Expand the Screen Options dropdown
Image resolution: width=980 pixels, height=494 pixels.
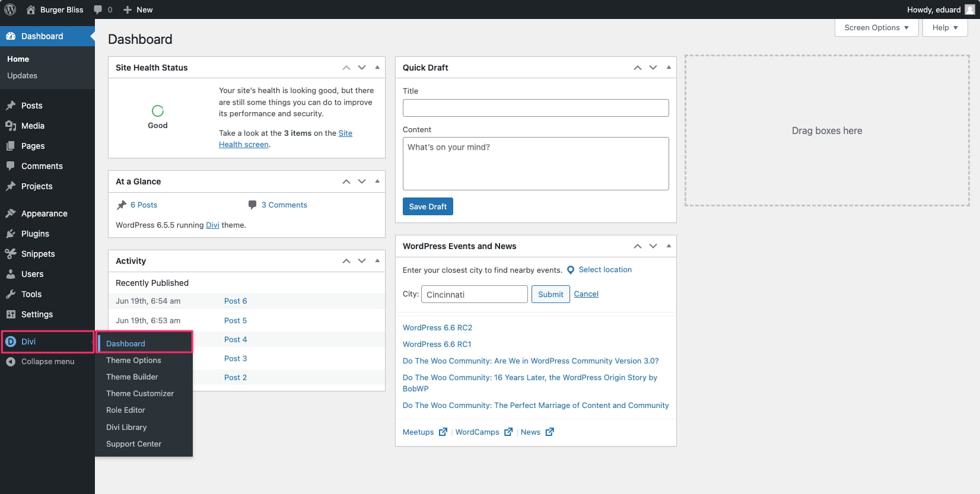(x=876, y=28)
